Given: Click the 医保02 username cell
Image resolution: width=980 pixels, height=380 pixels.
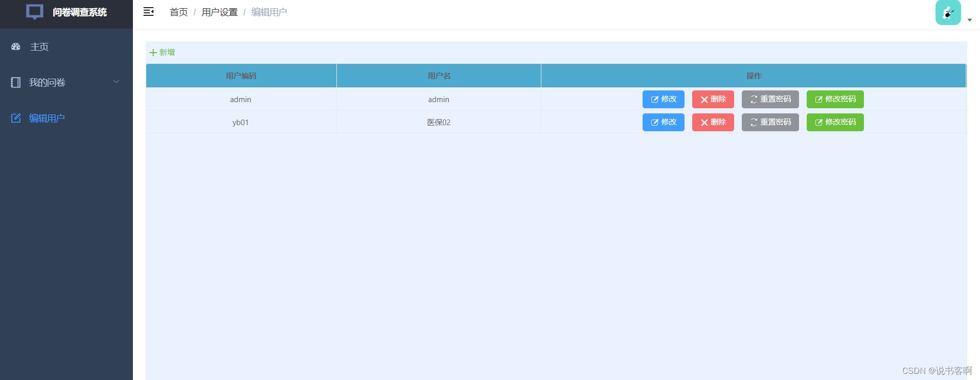Looking at the screenshot, I should (x=439, y=123).
